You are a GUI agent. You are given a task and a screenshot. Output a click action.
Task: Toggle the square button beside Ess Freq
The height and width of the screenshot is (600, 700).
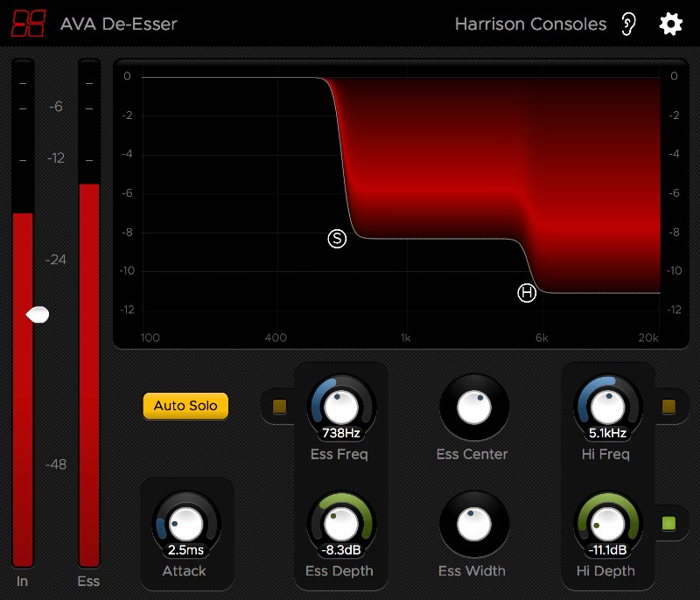click(x=279, y=406)
